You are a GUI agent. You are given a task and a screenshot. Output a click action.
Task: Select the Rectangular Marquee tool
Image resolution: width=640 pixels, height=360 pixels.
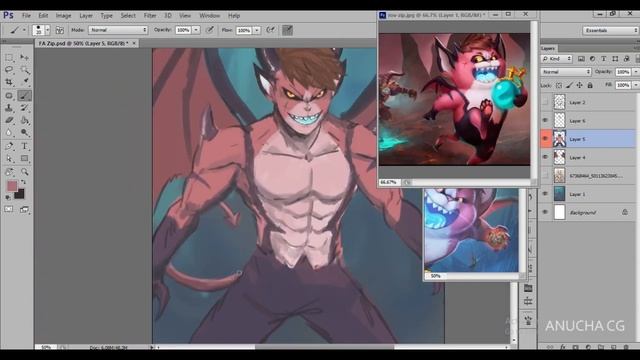9,58
